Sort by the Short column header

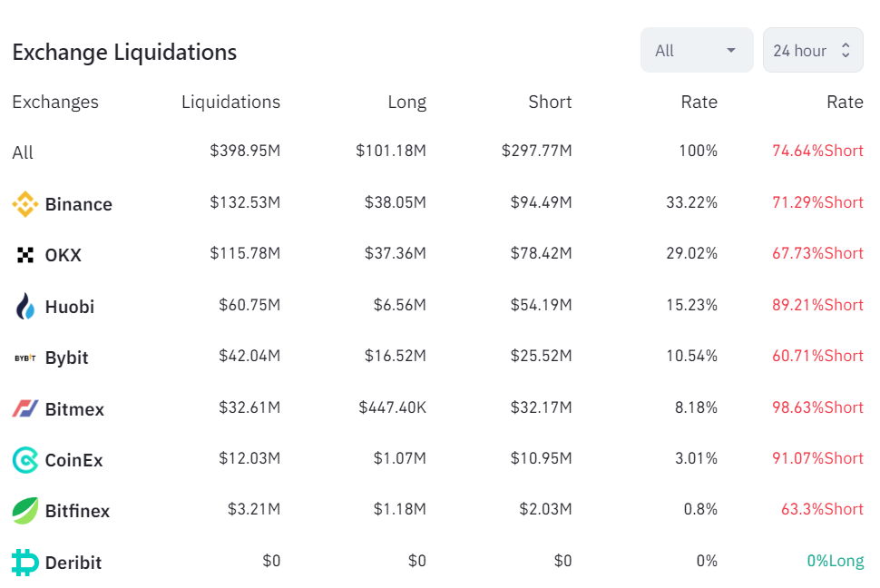click(550, 102)
